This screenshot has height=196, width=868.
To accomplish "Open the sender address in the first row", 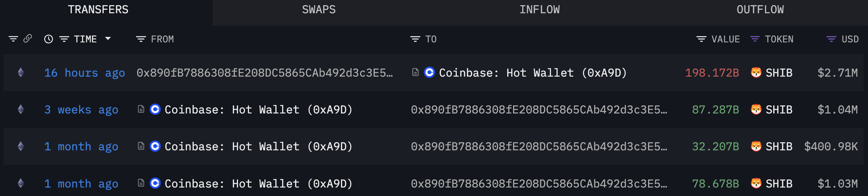I will [264, 73].
